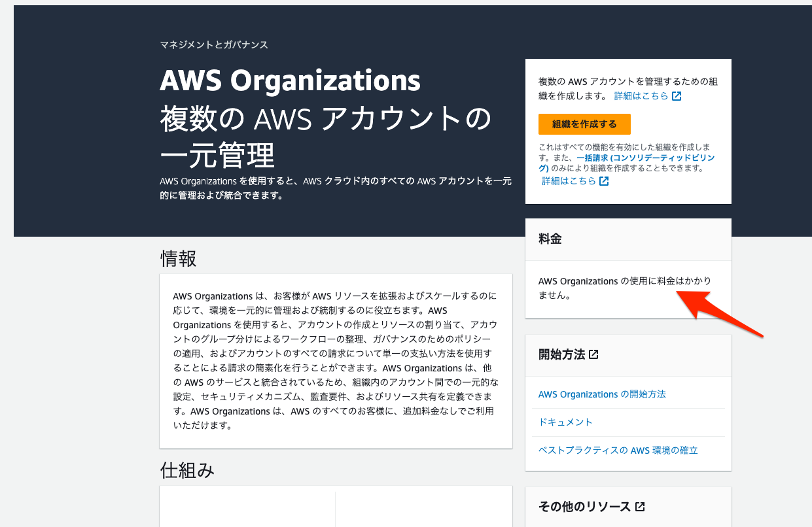The height and width of the screenshot is (527, 812).
Task: Open the AWS Organizations の開始方法 link
Action: coord(603,394)
